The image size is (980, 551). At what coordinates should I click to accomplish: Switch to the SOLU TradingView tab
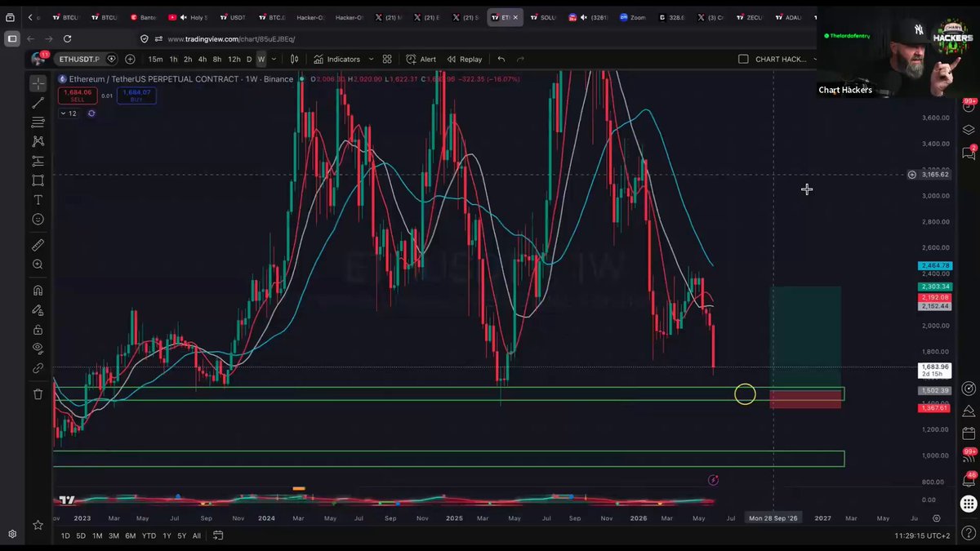point(544,17)
